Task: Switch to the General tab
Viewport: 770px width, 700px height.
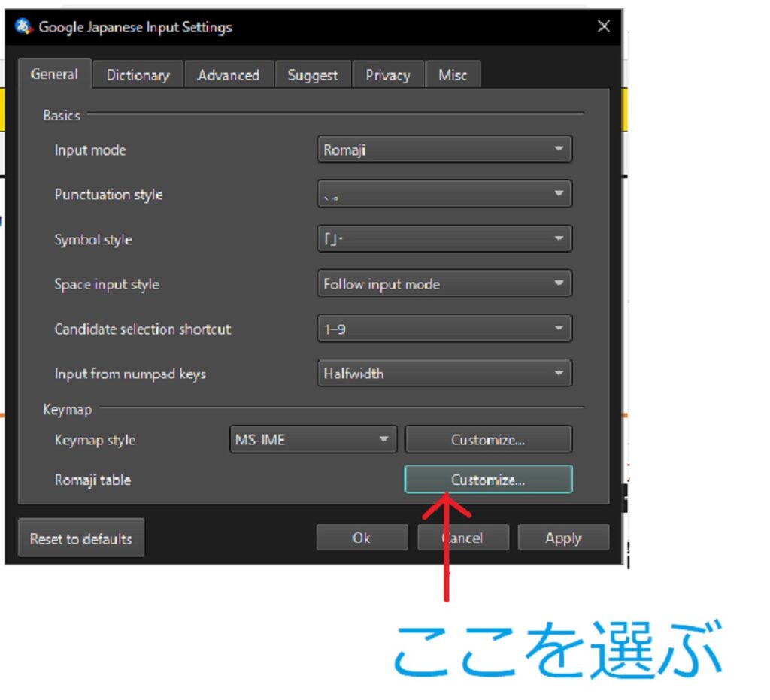Action: [54, 74]
